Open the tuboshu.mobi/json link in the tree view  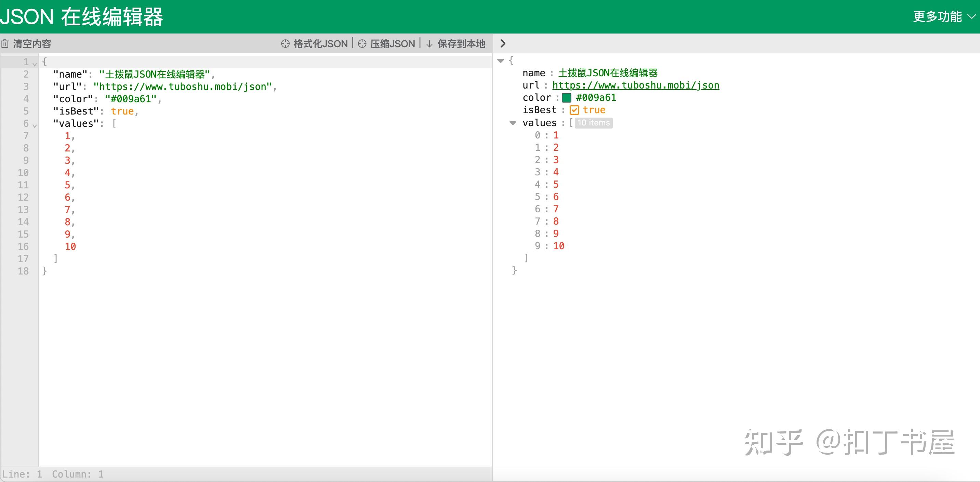coord(635,85)
